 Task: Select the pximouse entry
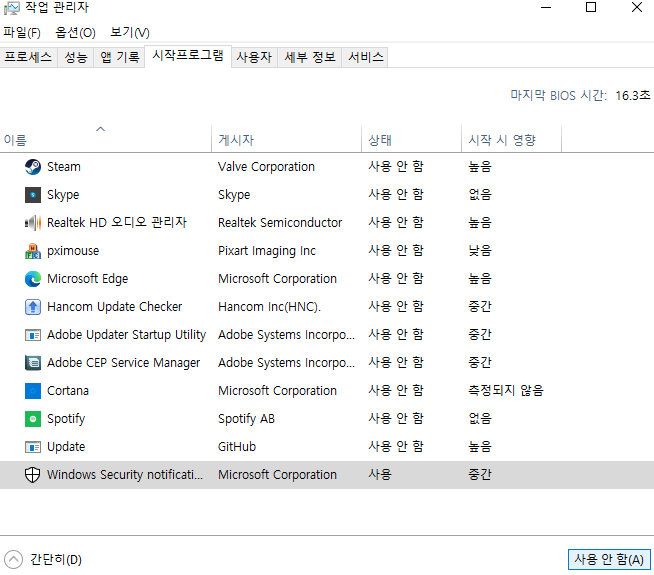(73, 251)
